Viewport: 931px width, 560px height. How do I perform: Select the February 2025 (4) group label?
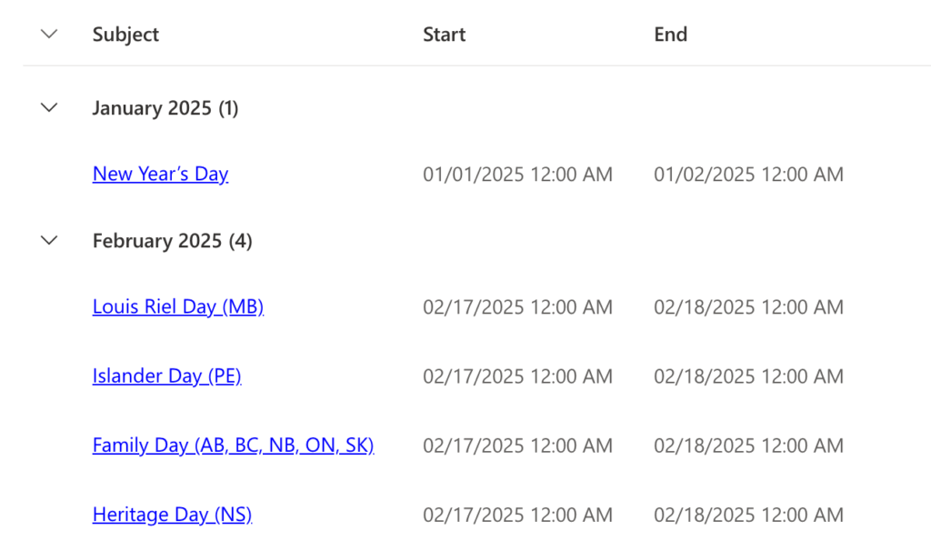tap(172, 240)
